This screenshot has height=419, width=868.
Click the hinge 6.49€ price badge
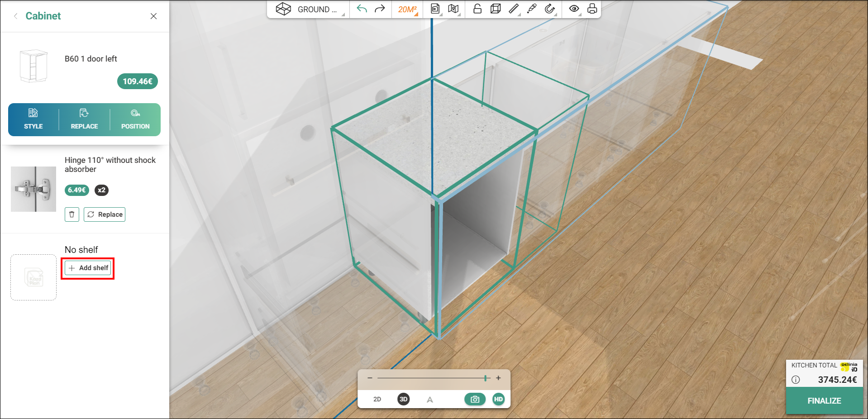click(x=77, y=190)
